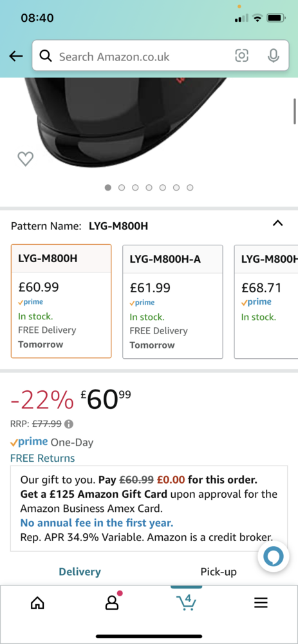Screen dimensions: 298x644
Task: Collapse the Pattern Name section chevron
Action: tap(278, 223)
